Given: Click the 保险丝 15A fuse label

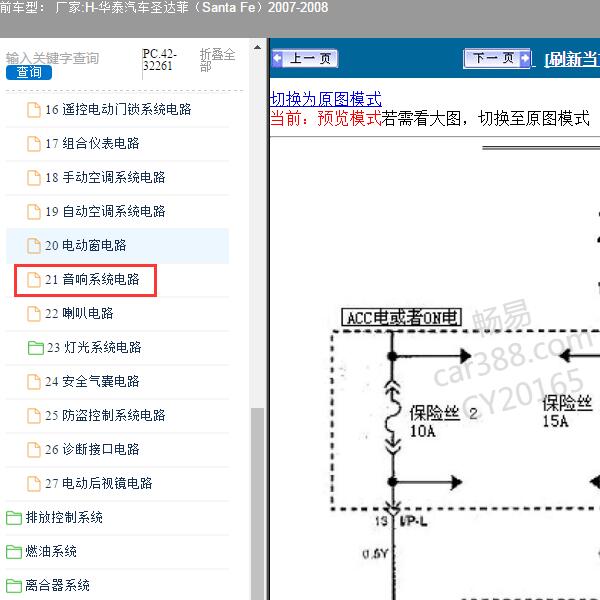Looking at the screenshot, I should [567, 411].
